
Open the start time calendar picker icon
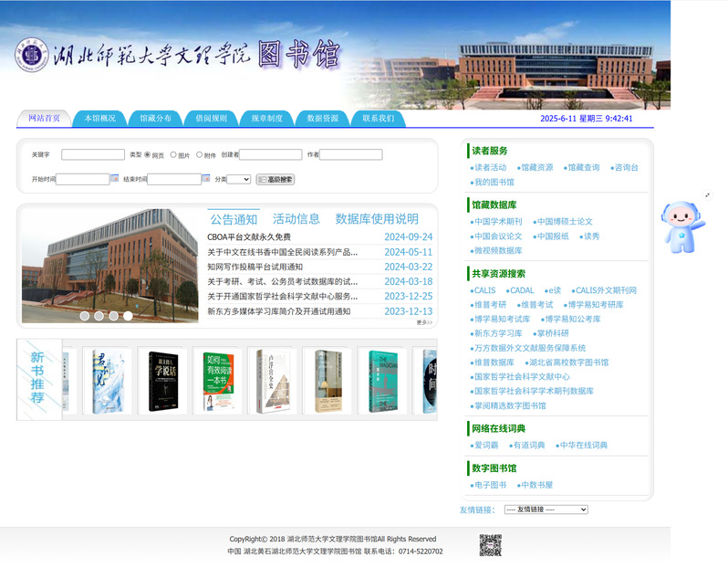point(115,179)
